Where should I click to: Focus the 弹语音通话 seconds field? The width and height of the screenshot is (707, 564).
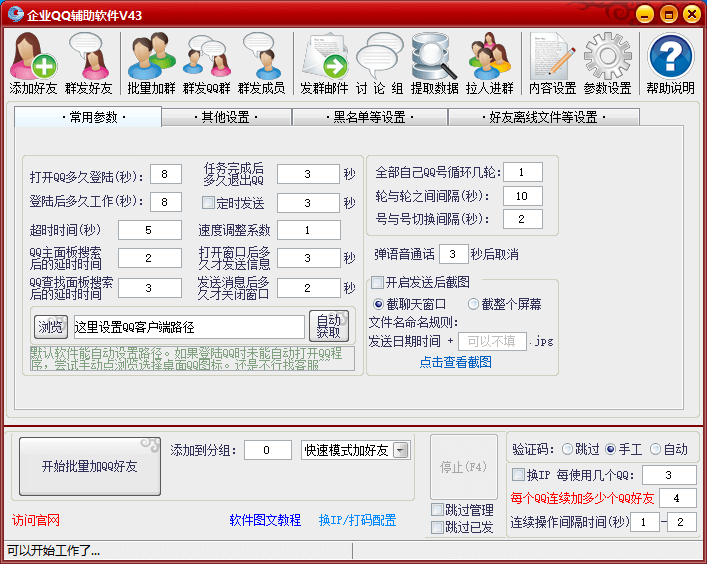(453, 254)
